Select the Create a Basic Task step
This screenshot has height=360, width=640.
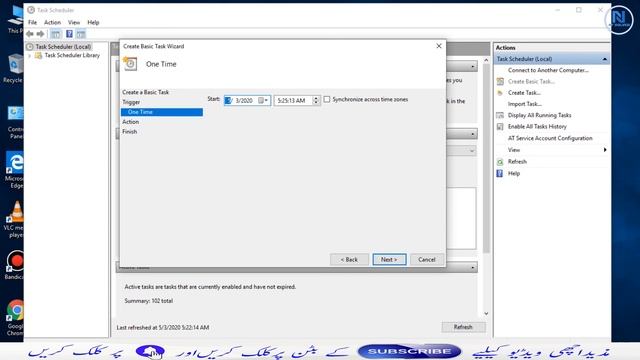coord(145,92)
